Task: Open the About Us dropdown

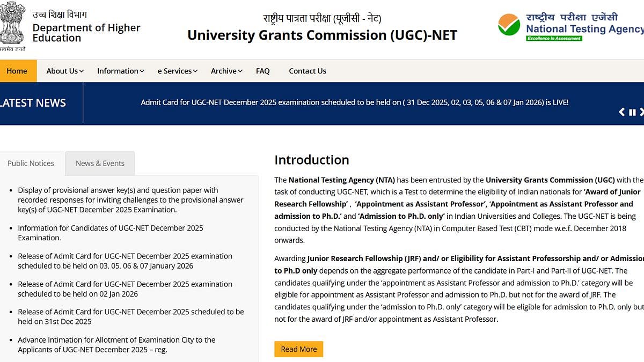Action: pyautogui.click(x=64, y=70)
